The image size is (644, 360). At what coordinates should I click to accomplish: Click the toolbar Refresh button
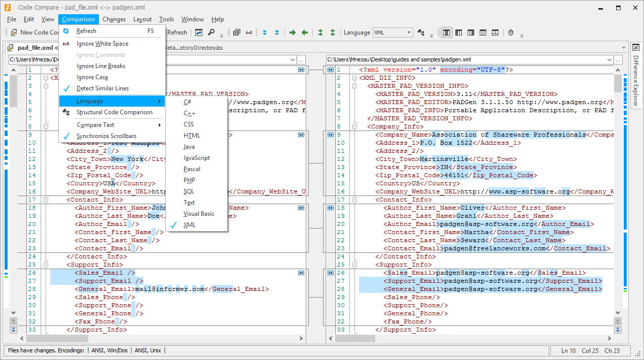[177, 32]
